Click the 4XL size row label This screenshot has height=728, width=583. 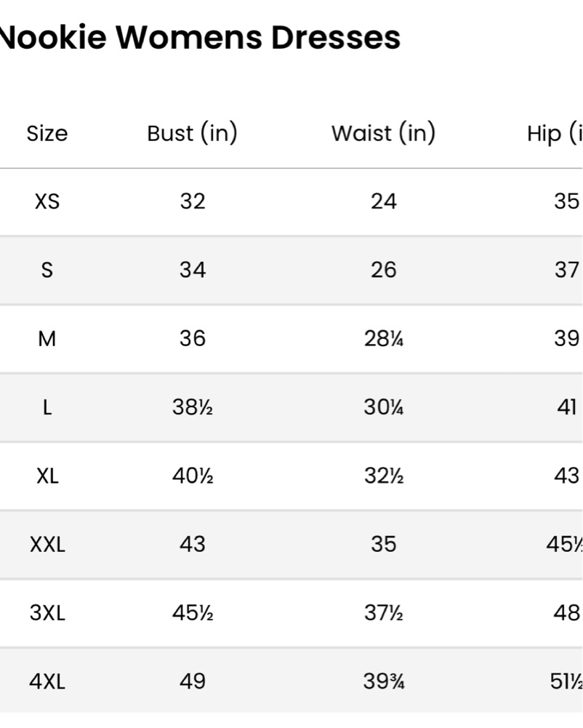[x=47, y=681]
